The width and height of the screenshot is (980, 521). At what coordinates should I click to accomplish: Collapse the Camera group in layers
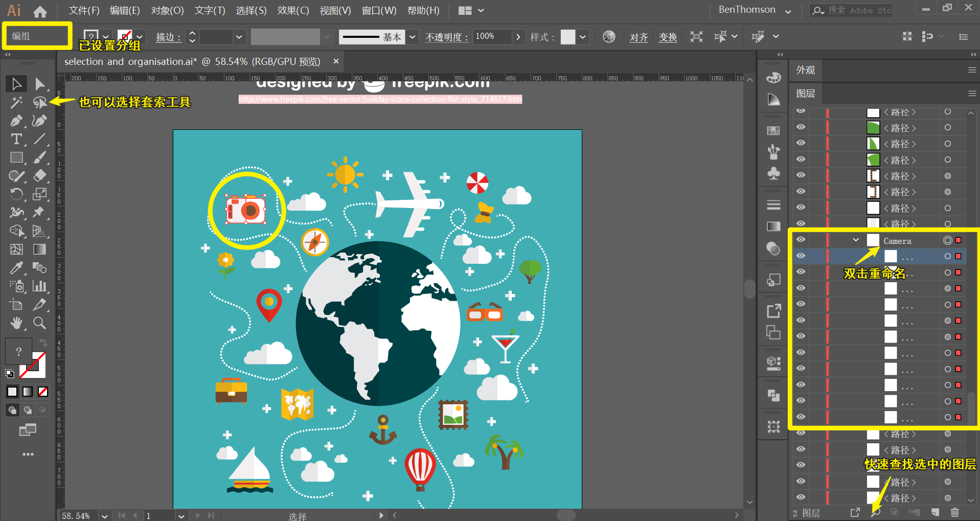(x=856, y=240)
